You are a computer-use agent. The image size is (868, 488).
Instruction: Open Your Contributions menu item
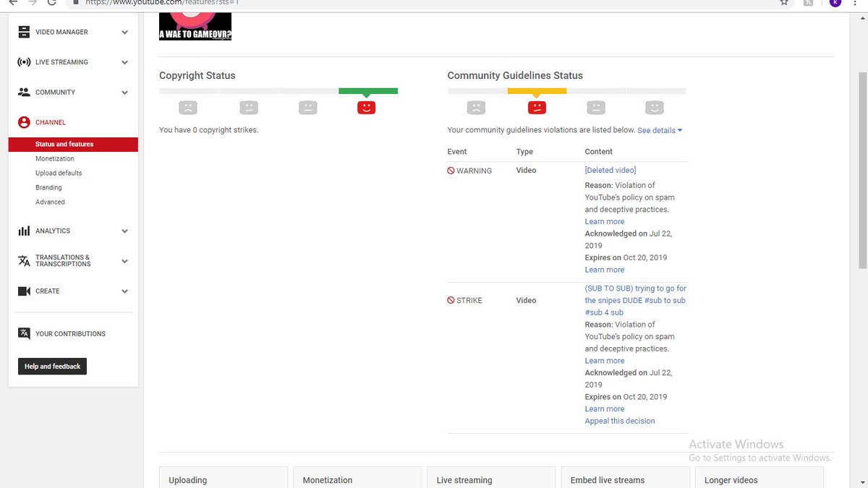click(70, 334)
